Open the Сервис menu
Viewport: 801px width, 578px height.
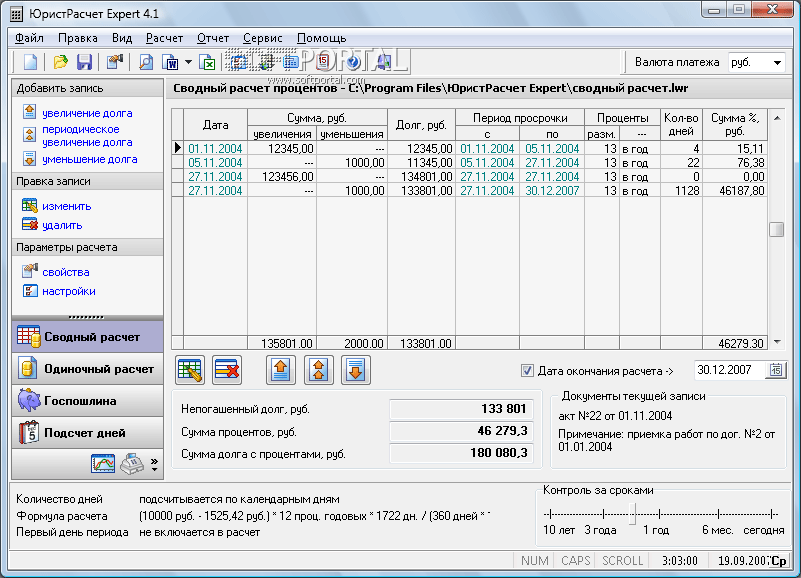(263, 38)
